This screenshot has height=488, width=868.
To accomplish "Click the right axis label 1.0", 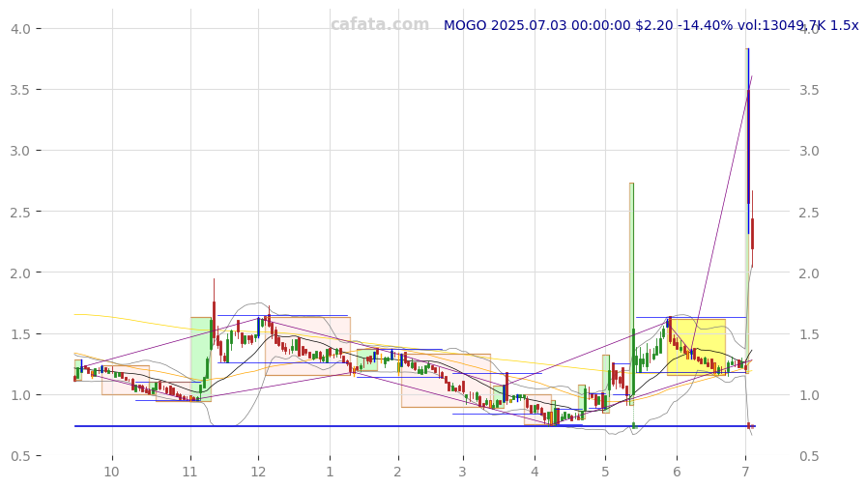I will point(809,395).
